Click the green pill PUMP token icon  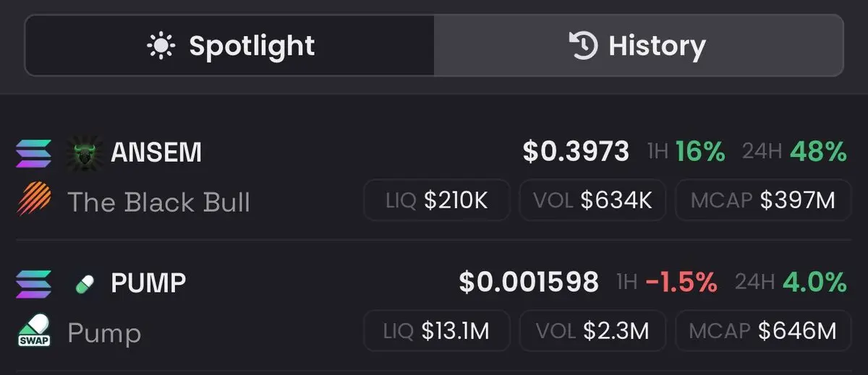[x=86, y=283]
